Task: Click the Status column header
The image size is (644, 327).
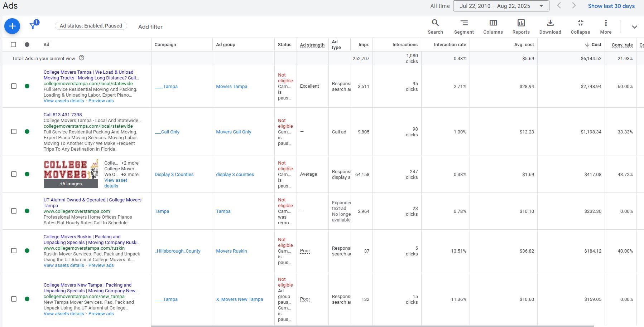Action: [284, 45]
